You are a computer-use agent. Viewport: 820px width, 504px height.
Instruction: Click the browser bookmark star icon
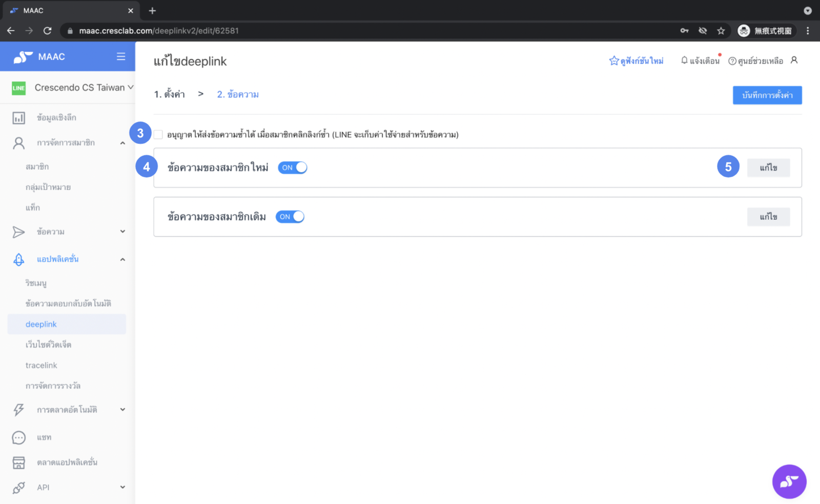click(721, 31)
